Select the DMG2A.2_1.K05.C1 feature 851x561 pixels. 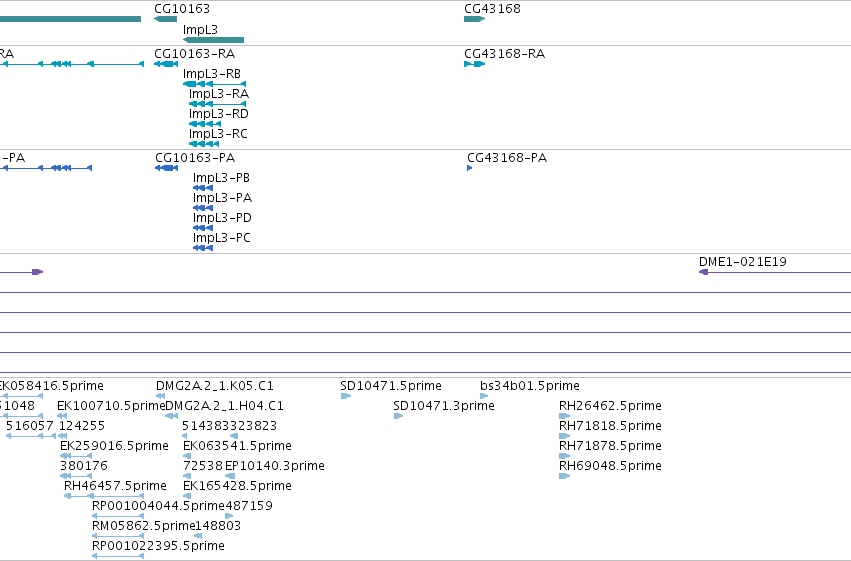tap(160, 397)
